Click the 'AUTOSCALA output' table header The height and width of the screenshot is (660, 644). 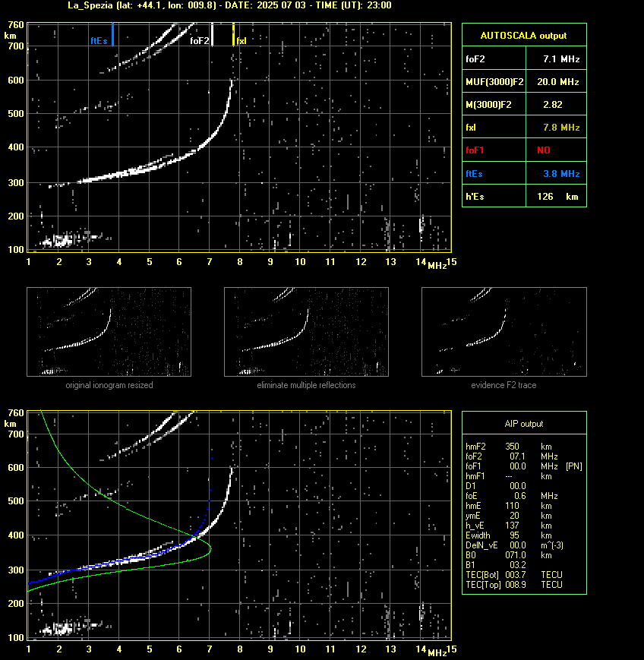(x=524, y=36)
